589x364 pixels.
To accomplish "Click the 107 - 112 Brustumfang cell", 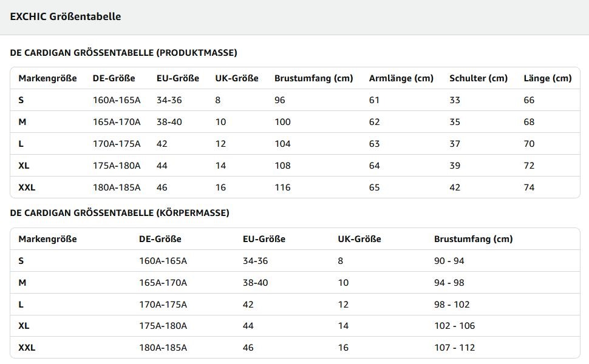I will point(455,348).
